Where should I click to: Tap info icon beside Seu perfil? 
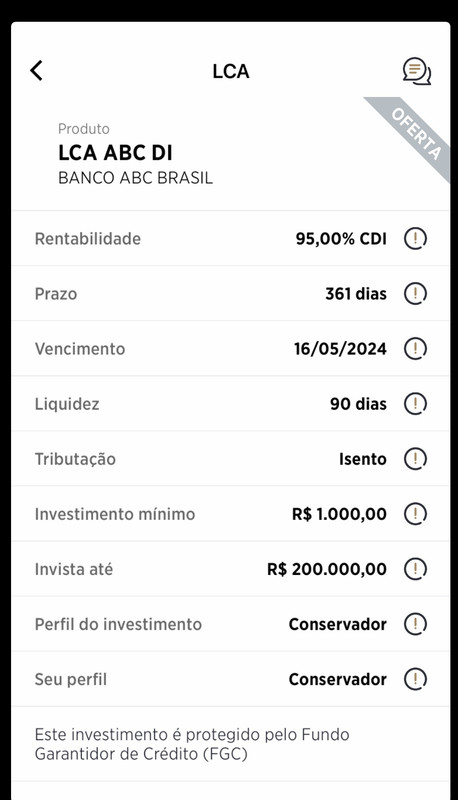coord(415,679)
